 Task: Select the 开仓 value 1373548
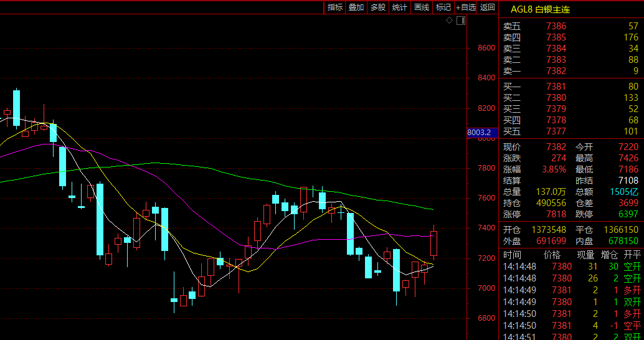[x=549, y=230]
